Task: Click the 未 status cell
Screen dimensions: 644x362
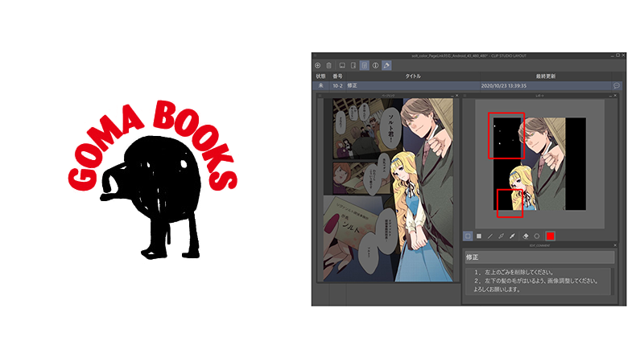Action: 320,86
